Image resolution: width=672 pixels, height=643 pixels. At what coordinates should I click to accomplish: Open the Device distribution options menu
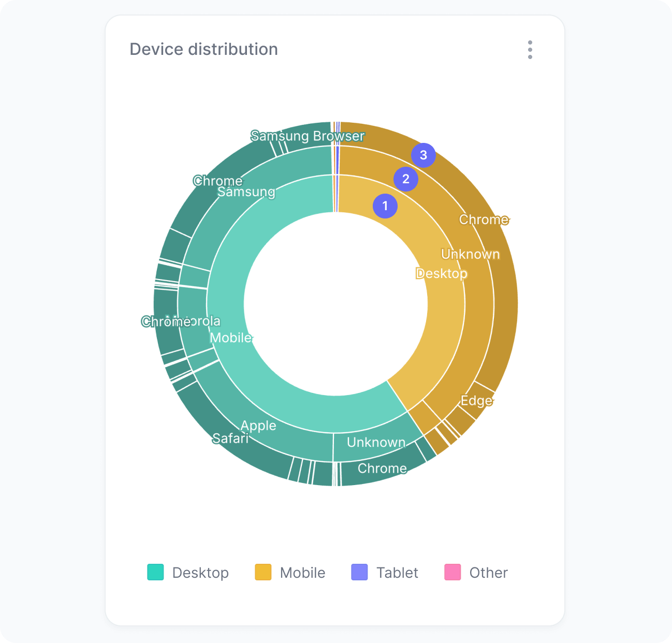(x=530, y=50)
